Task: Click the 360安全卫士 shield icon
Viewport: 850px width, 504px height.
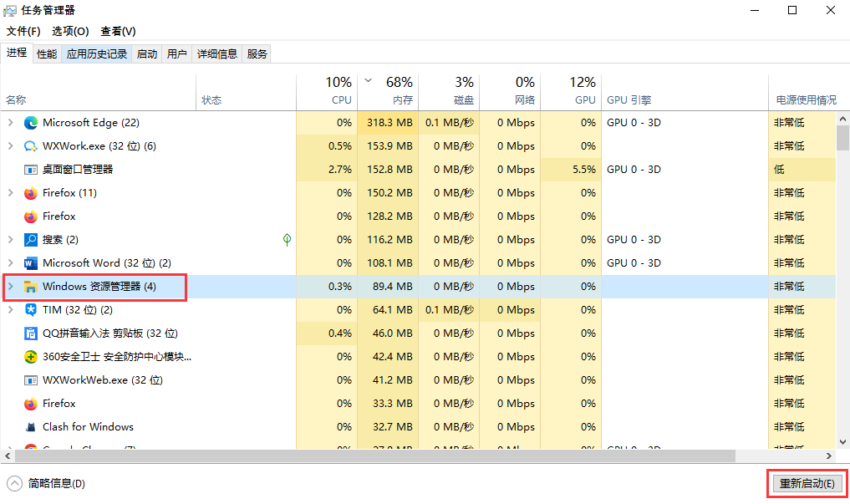Action: click(x=30, y=356)
